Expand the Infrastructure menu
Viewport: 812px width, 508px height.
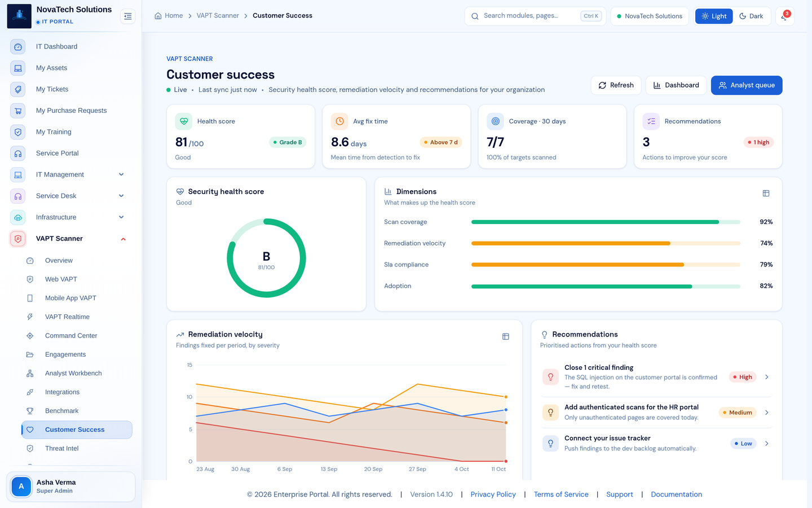click(x=72, y=217)
